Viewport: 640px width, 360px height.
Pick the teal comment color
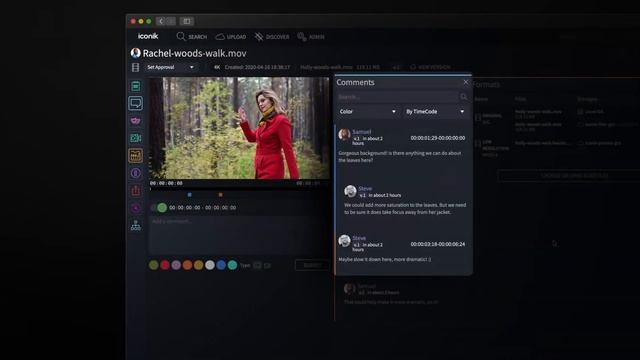click(x=232, y=265)
